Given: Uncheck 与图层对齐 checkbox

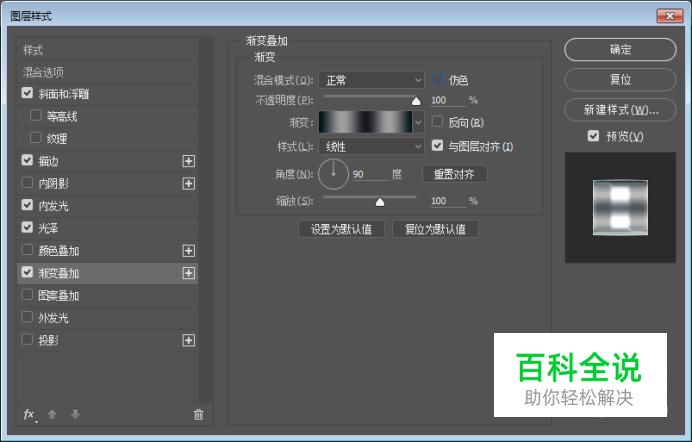Looking at the screenshot, I should coord(437,146).
